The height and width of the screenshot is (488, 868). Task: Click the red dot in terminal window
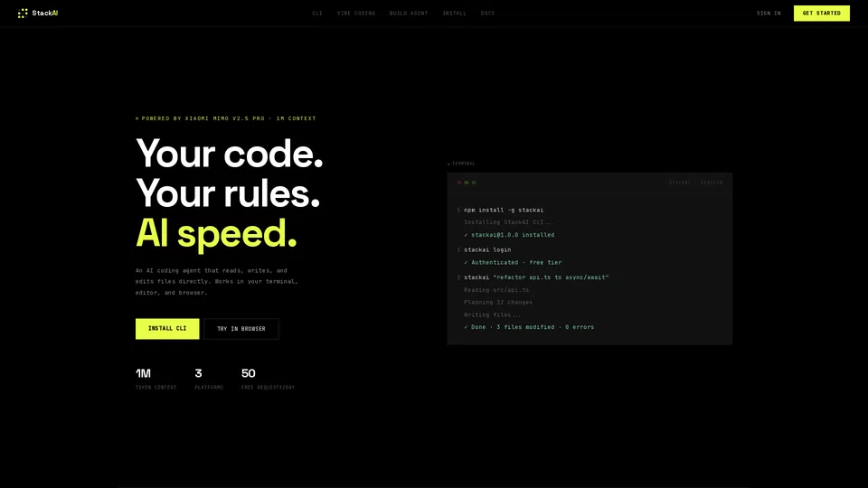[459, 183]
